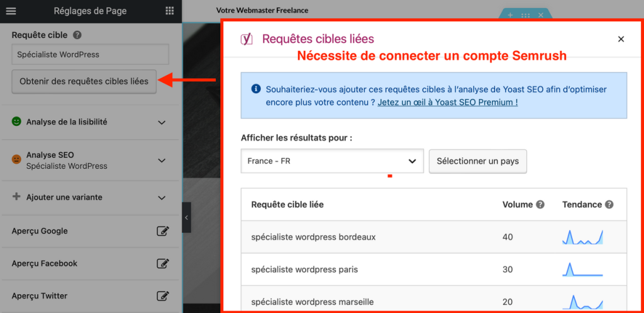
Task: Click Obtenir des requêtes cibles liées button
Action: (84, 81)
